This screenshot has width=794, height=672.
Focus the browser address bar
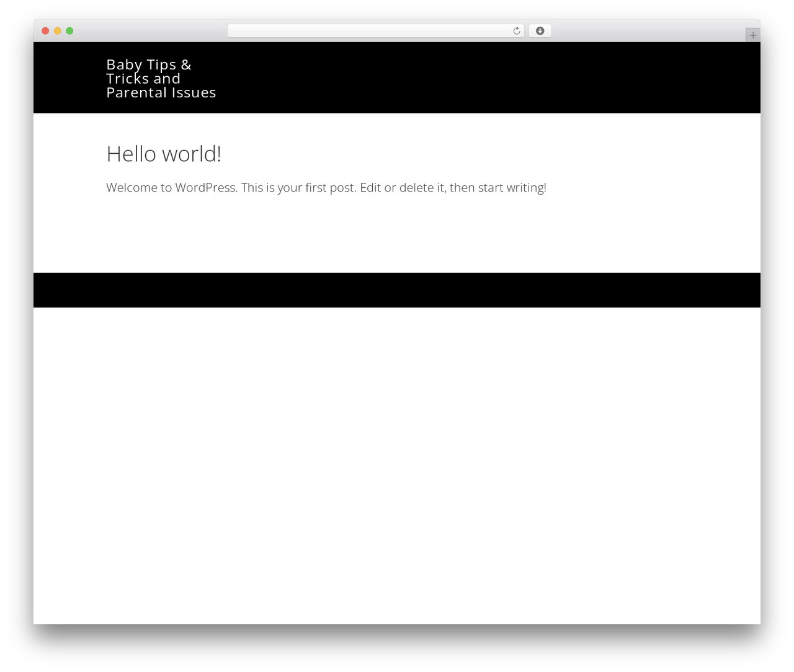(375, 31)
